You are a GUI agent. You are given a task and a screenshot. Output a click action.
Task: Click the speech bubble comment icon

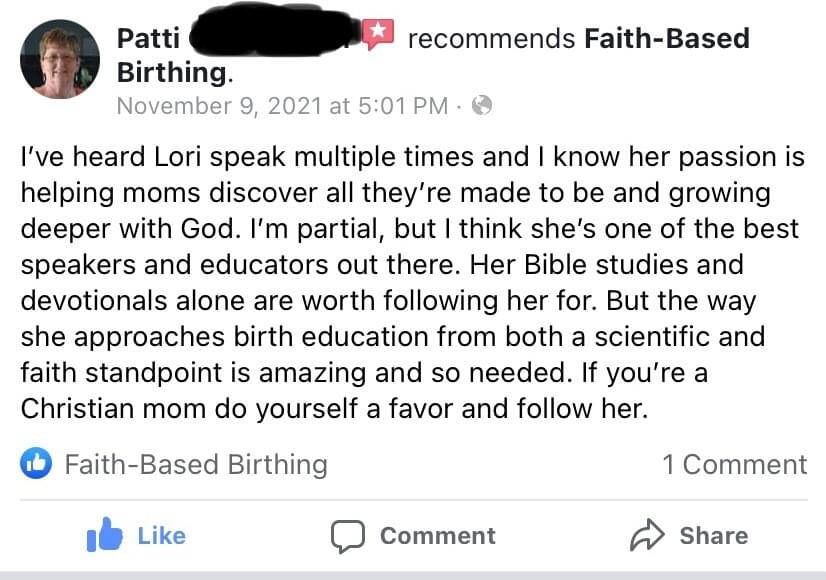348,536
